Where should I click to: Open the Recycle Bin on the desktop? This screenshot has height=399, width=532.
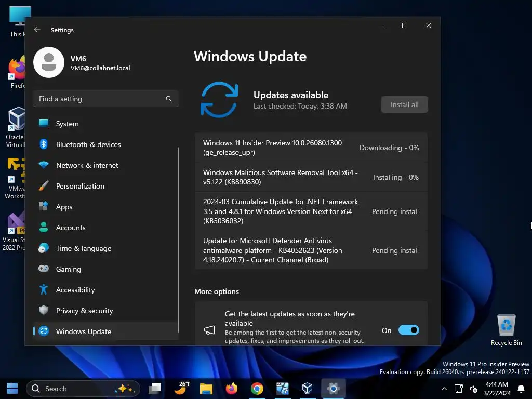click(x=506, y=330)
